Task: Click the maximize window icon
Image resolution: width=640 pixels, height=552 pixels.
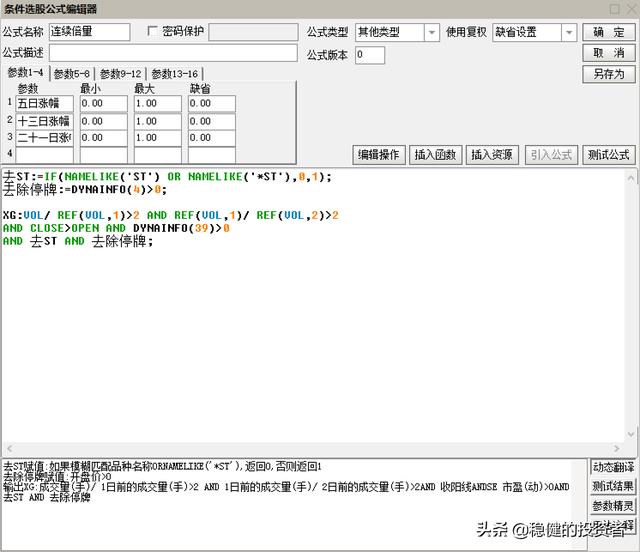Action: pos(612,9)
